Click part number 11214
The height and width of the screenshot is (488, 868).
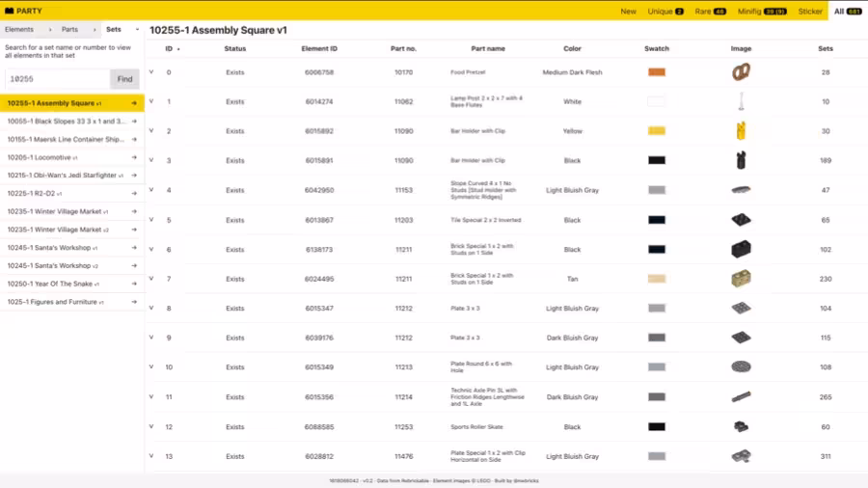pyautogui.click(x=403, y=397)
